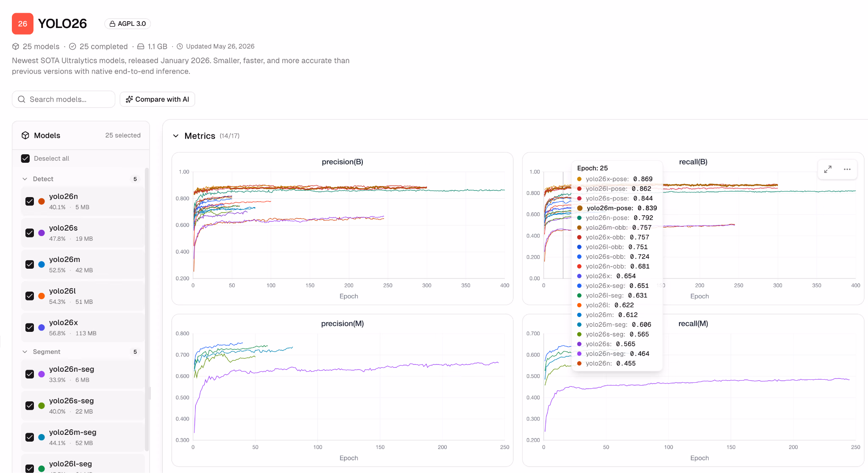Screen dimensions: 868x473
Task: Collapse the Metrics section chevron
Action: click(175, 136)
